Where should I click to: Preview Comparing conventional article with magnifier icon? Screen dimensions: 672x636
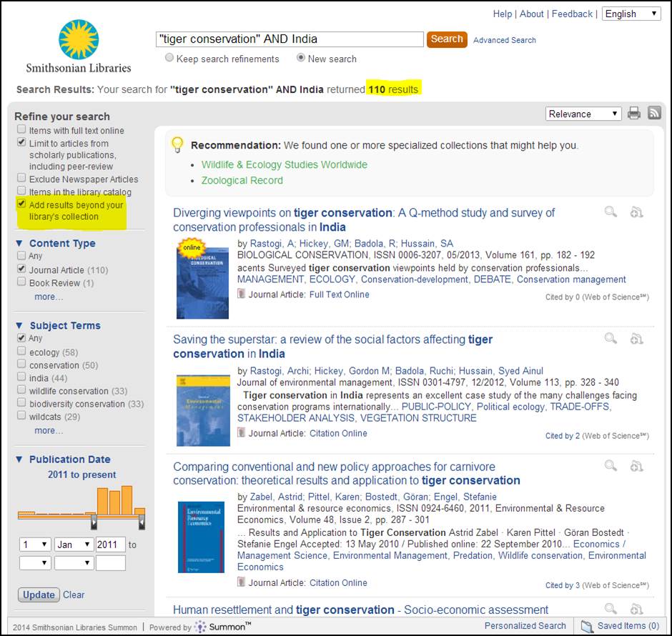tap(611, 465)
